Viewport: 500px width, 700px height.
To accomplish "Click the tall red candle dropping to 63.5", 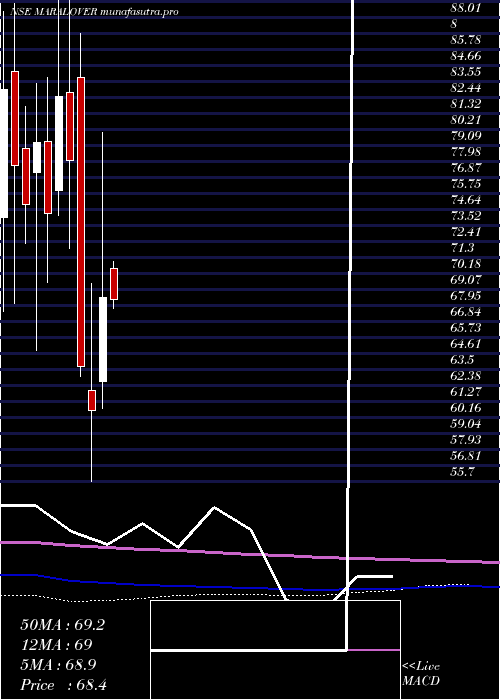I will [x=81, y=222].
